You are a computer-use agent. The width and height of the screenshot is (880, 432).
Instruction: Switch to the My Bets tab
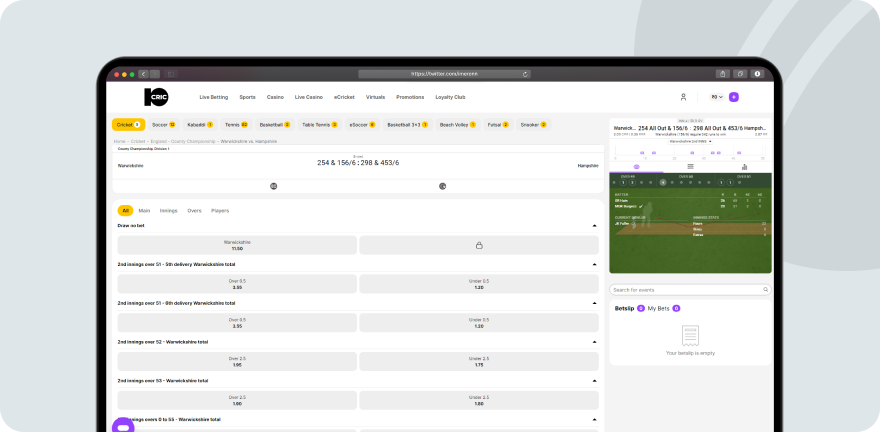click(664, 308)
